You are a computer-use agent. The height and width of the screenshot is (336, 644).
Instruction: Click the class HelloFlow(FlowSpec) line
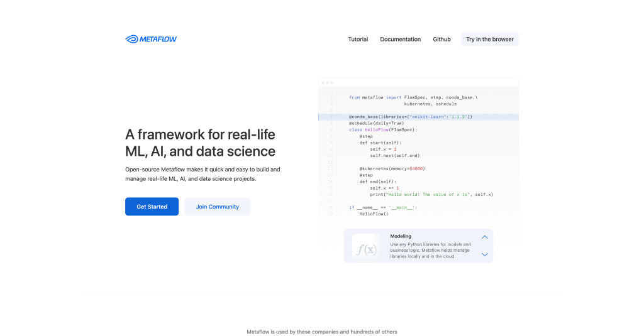click(x=383, y=129)
